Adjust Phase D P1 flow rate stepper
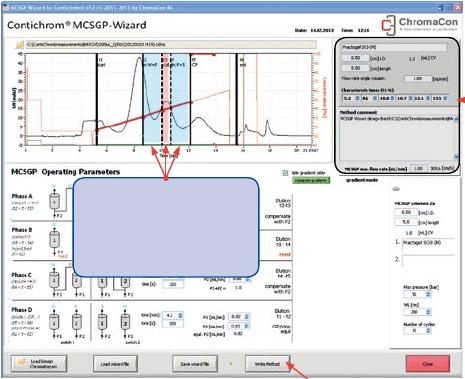465x379 pixels. pos(246,317)
